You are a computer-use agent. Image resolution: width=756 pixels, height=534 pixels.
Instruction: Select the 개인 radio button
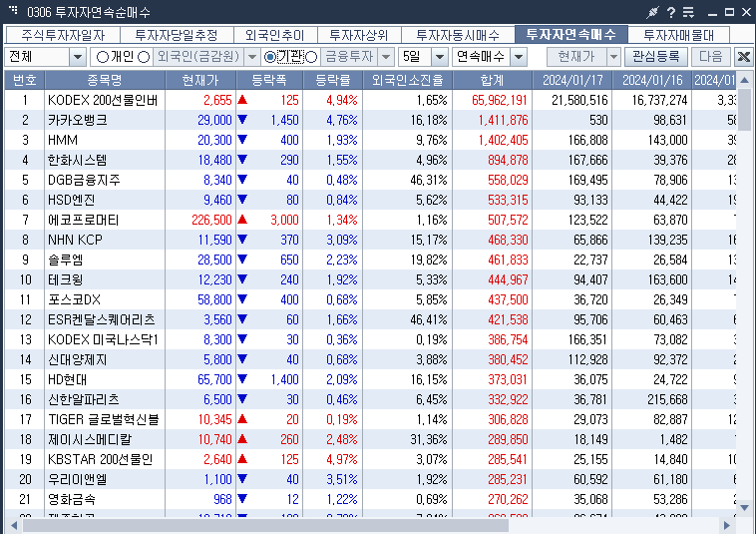point(102,57)
